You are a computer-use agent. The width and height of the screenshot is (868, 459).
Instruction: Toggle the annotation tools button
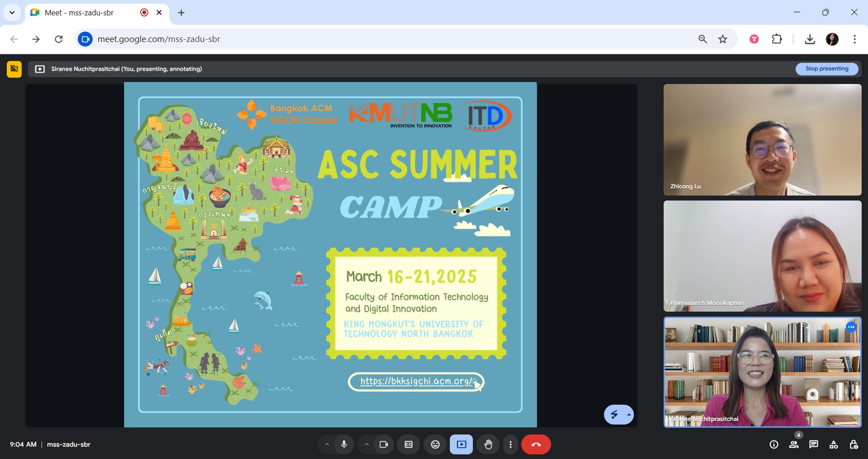[614, 415]
